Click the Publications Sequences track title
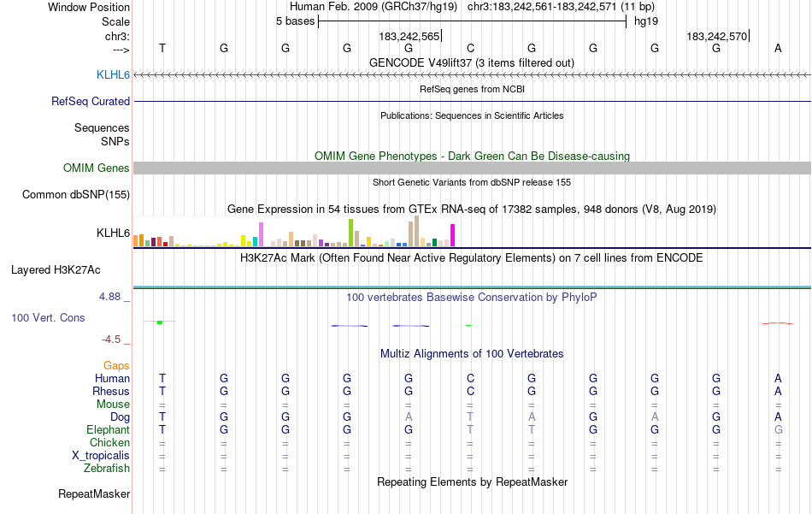 click(x=472, y=115)
